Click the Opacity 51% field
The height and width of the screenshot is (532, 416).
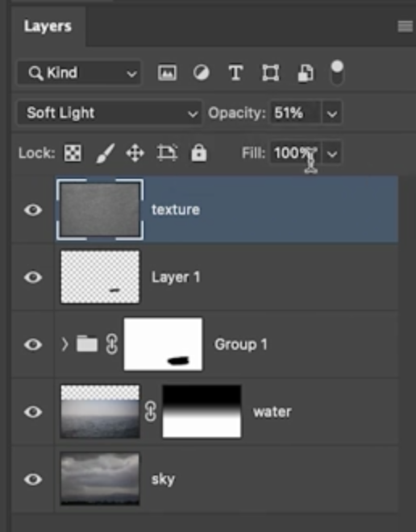(295, 113)
